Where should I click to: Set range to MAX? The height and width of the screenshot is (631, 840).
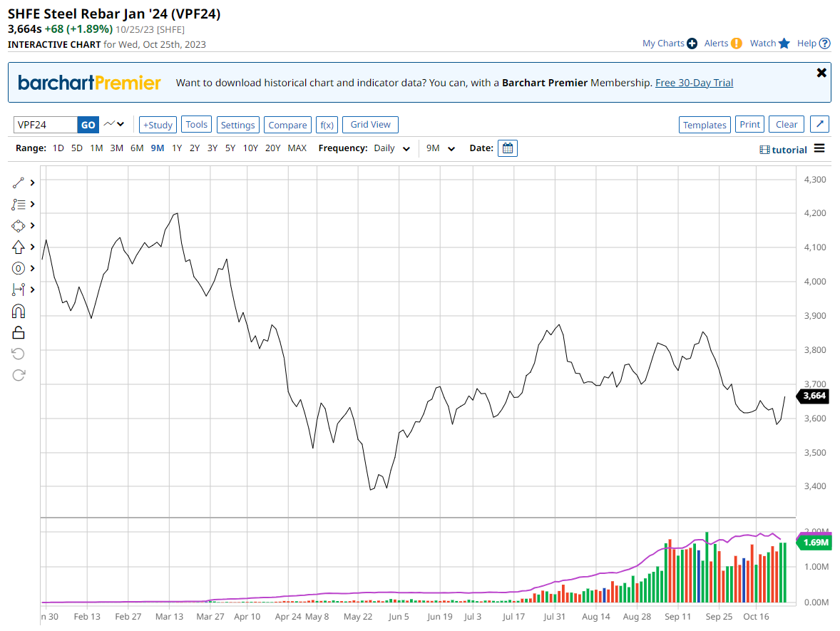point(297,148)
